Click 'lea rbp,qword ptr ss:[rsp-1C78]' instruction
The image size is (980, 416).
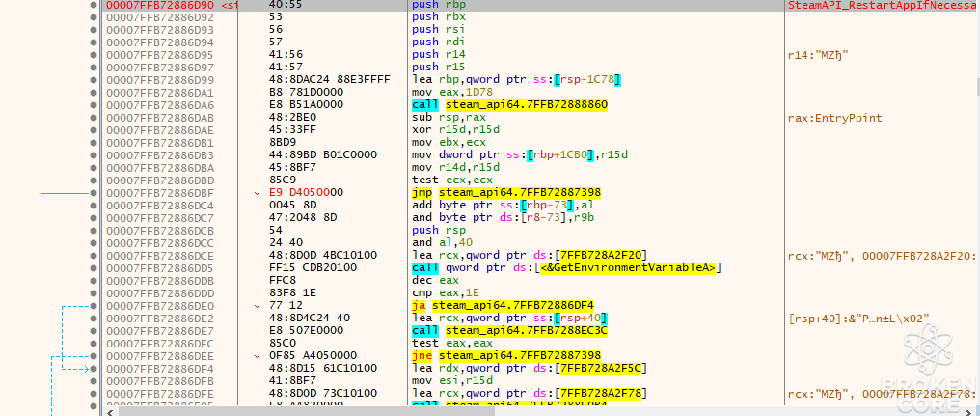pos(517,79)
